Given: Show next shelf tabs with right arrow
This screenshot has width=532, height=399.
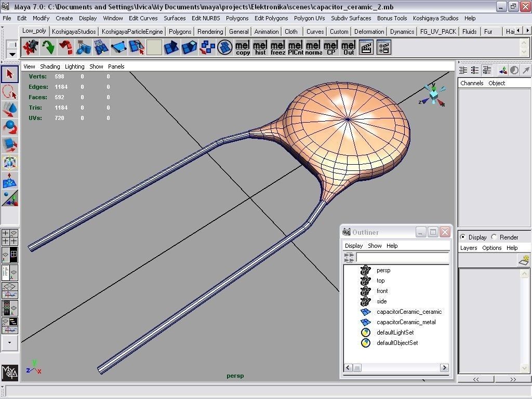Looking at the screenshot, I should tap(527, 31).
